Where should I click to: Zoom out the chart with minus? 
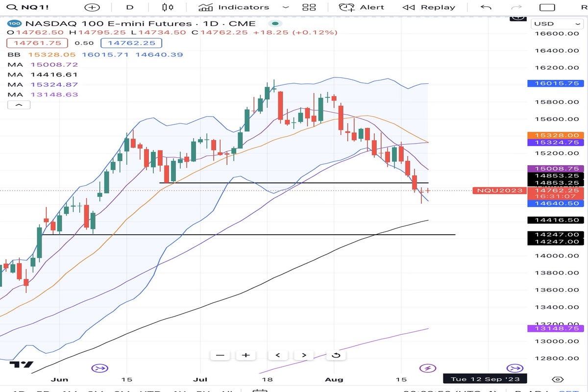click(220, 355)
